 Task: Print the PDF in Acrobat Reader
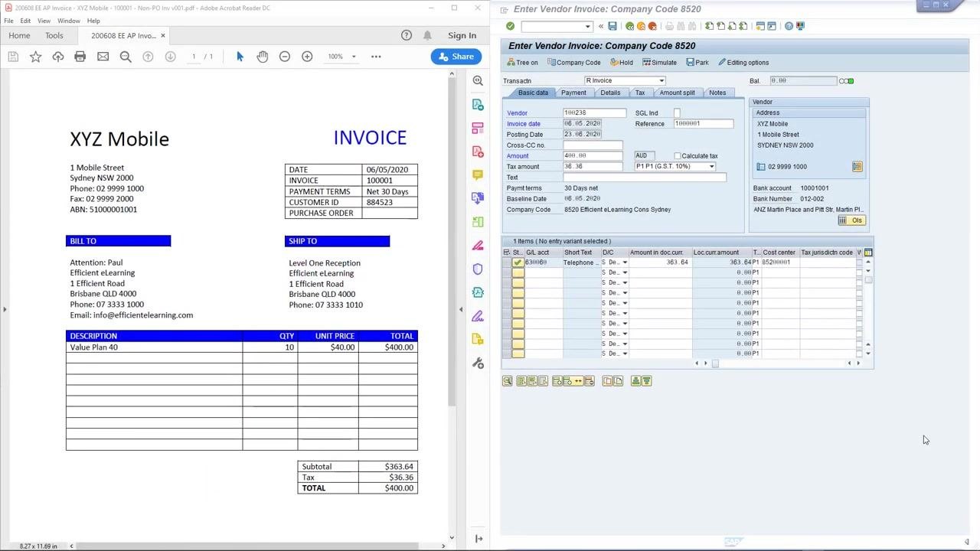[80, 57]
